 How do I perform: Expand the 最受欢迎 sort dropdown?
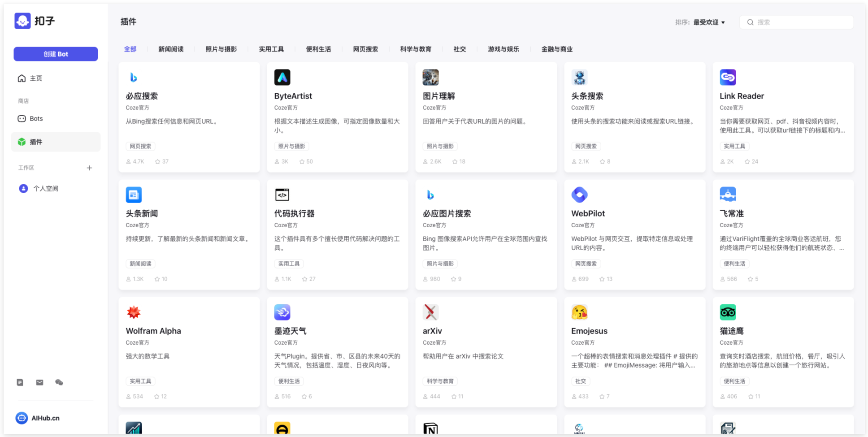709,22
